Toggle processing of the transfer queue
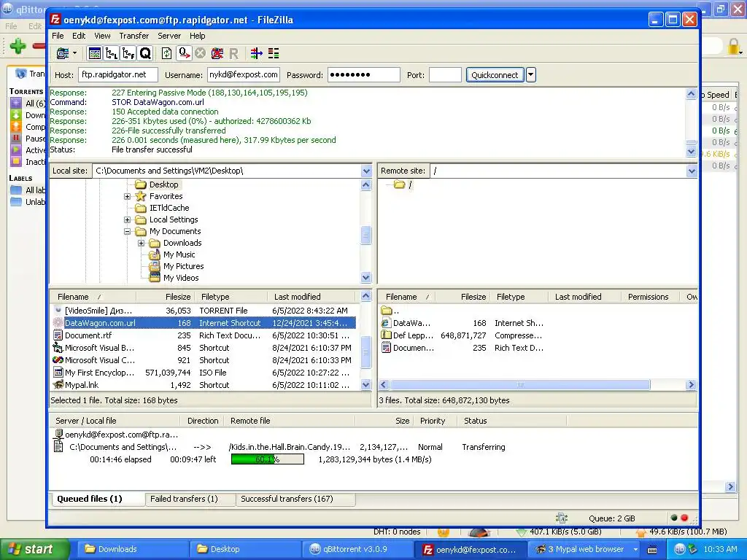 [184, 53]
